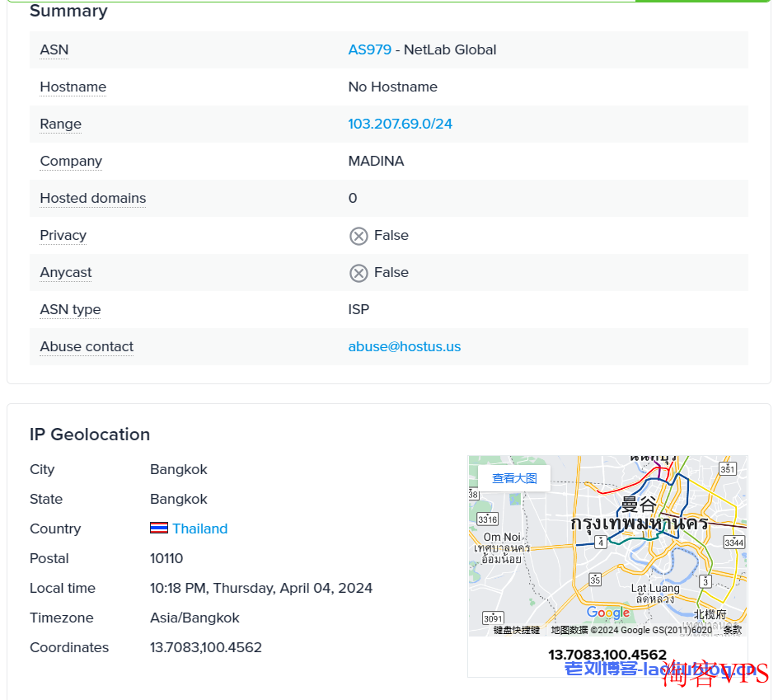This screenshot has height=700, width=778.
Task: Click route marker 3344 on the map
Action: tap(733, 543)
